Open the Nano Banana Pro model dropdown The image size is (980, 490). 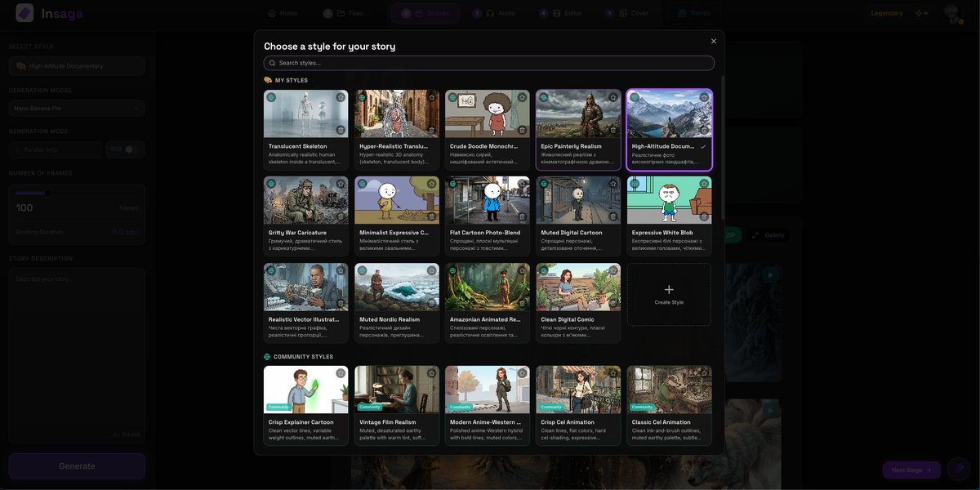point(77,108)
